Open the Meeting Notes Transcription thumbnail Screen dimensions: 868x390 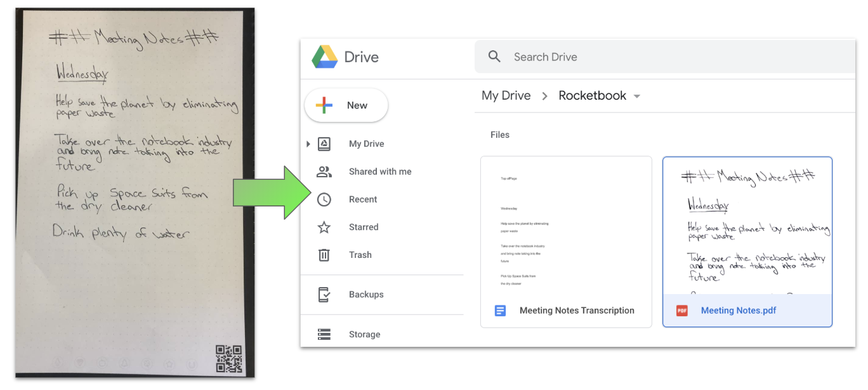coord(565,227)
